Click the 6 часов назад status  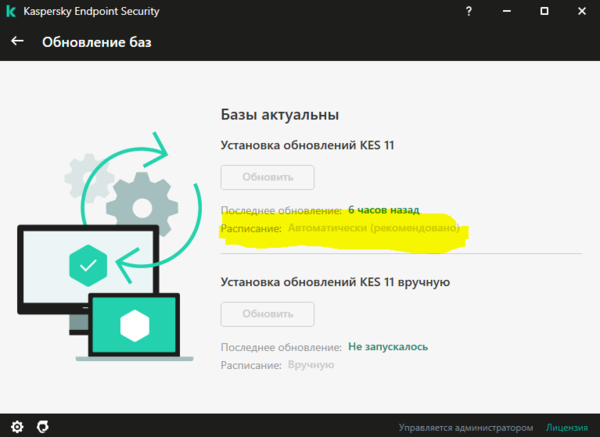tap(384, 210)
